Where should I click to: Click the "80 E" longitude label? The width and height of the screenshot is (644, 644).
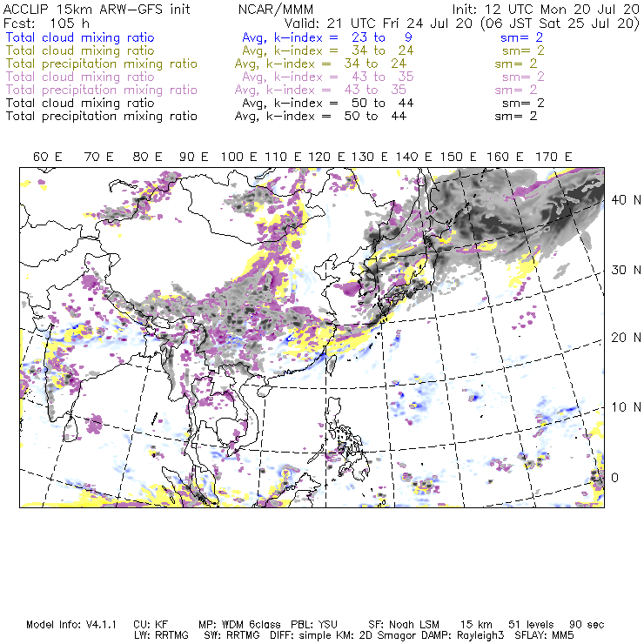point(147,157)
